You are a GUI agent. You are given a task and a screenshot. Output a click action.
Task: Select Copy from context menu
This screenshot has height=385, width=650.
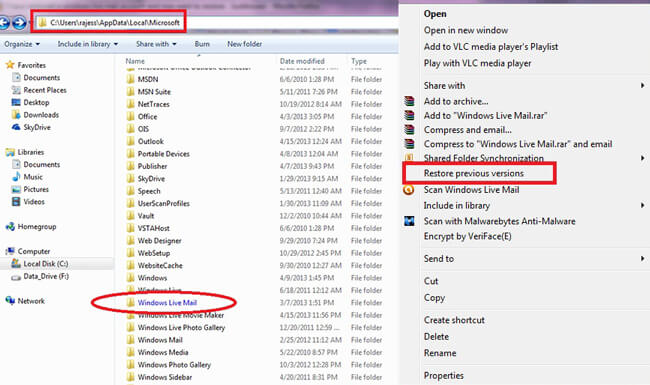point(434,298)
